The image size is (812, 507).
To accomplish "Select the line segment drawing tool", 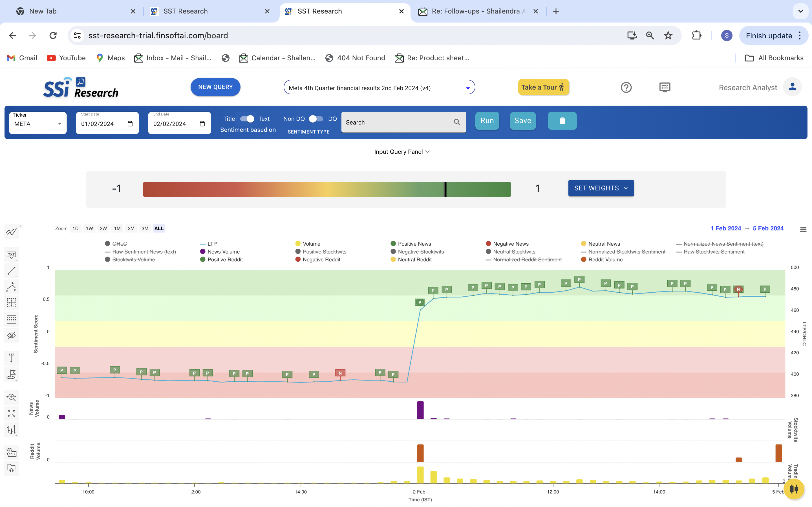I will (11, 271).
